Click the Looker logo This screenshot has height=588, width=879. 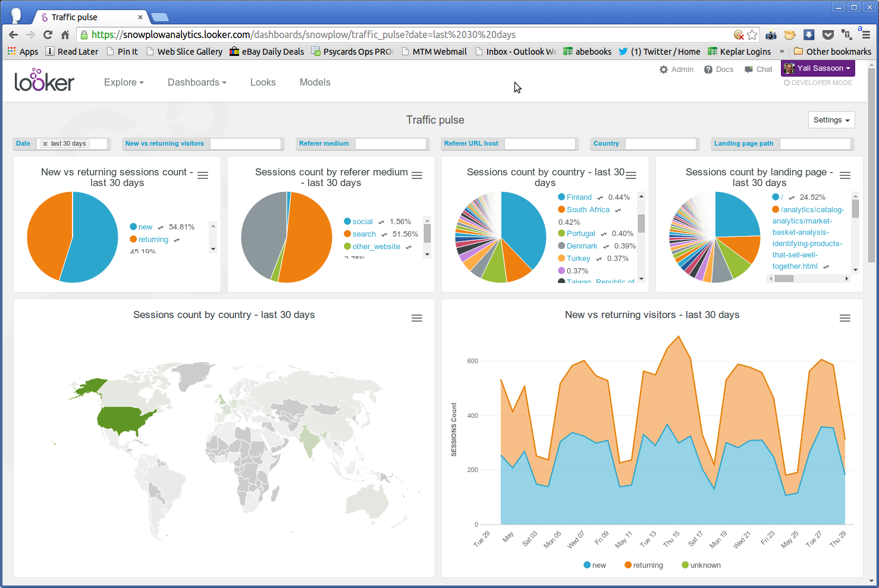(x=44, y=80)
